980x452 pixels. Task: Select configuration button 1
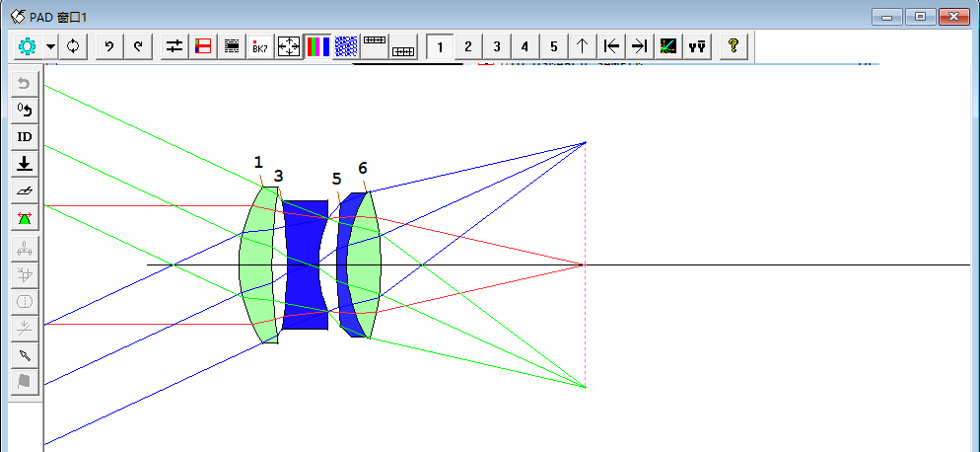440,46
